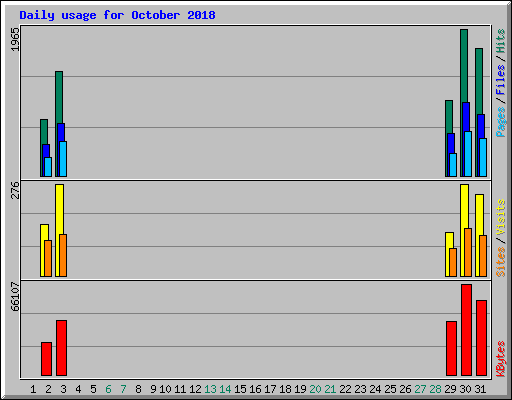Image resolution: width=512 pixels, height=400 pixels.
Task: Click the 66107 KBytes axis maximum label
Action: (x=15, y=296)
